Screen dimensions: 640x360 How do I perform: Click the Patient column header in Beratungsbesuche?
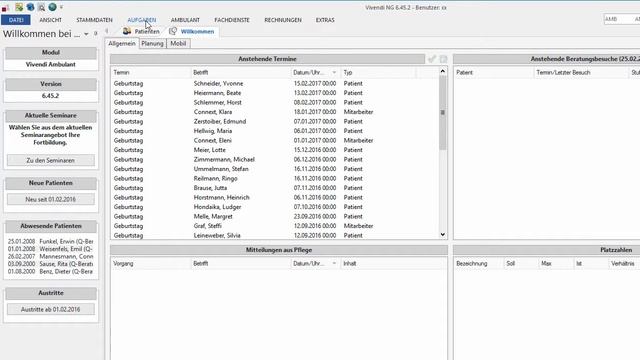tap(493, 72)
